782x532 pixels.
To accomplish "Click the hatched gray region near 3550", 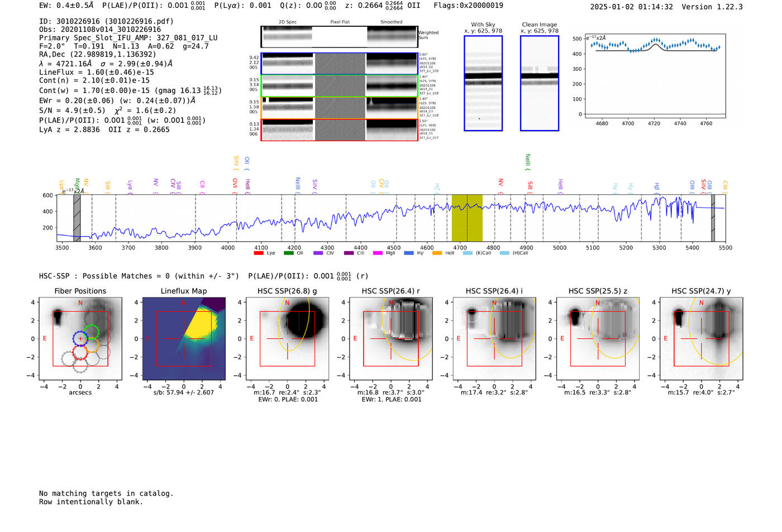I will pyautogui.click(x=77, y=218).
